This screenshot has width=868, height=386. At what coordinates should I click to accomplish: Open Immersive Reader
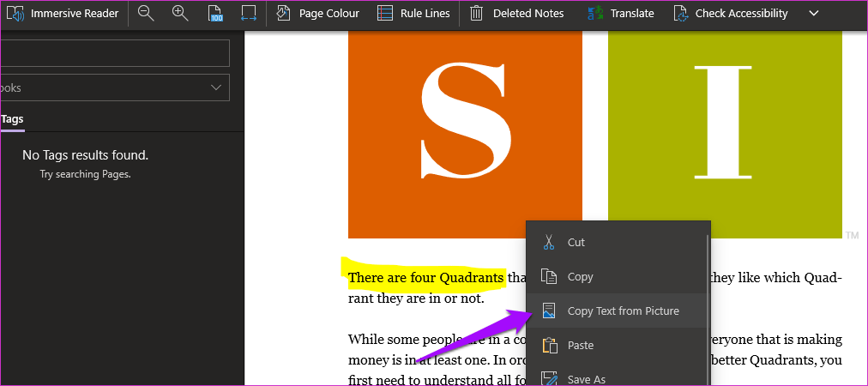pos(64,13)
